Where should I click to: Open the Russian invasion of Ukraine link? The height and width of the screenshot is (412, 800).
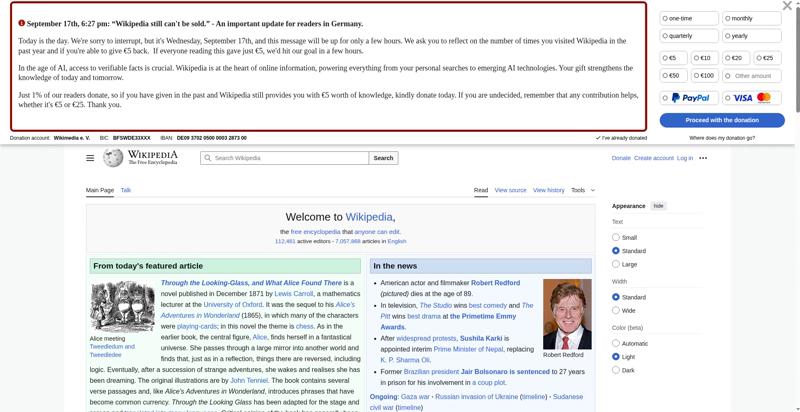coord(477,397)
